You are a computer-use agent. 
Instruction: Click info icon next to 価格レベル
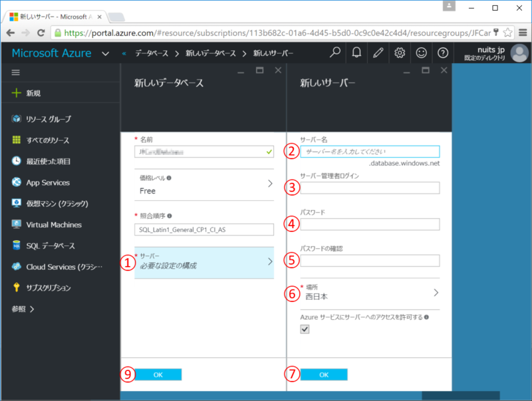coord(169,178)
